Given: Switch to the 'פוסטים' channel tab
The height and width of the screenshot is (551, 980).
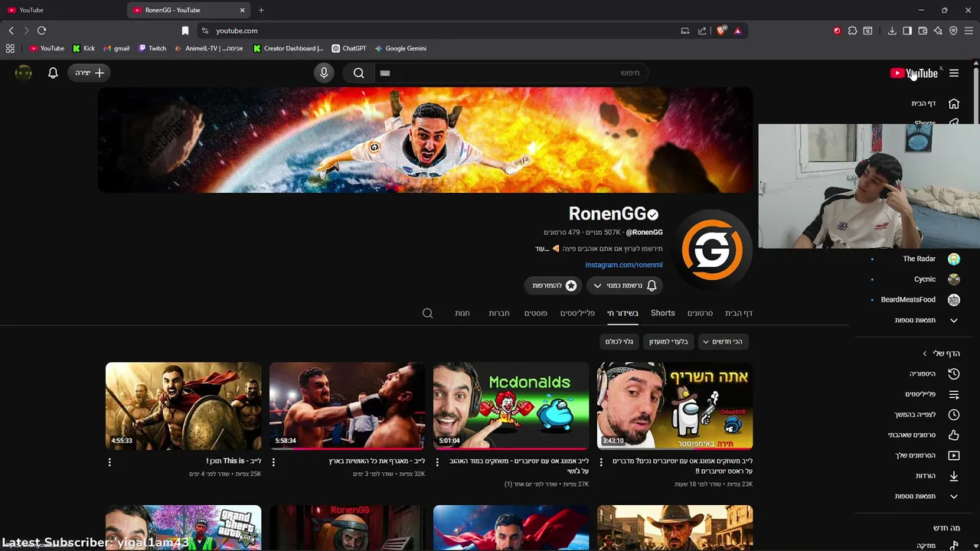Looking at the screenshot, I should 535,313.
